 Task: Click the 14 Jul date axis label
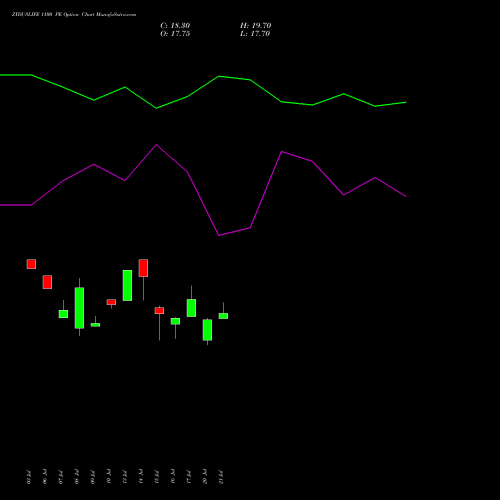pyautogui.click(x=141, y=477)
